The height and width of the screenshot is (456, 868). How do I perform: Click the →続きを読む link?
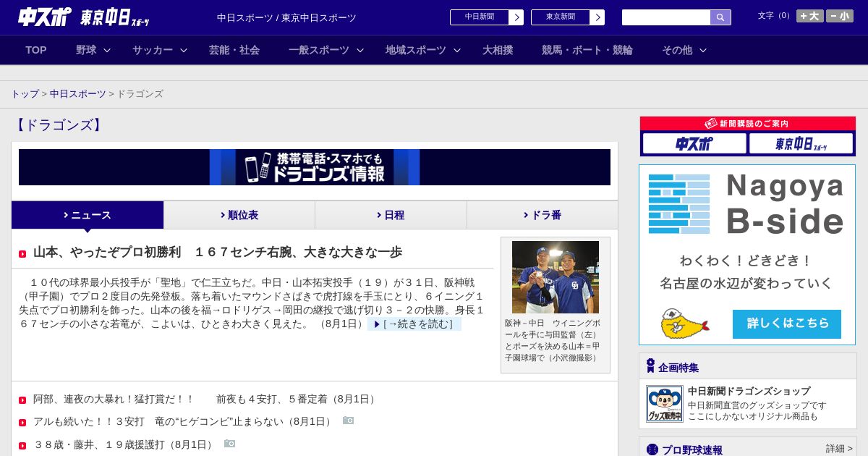(414, 324)
